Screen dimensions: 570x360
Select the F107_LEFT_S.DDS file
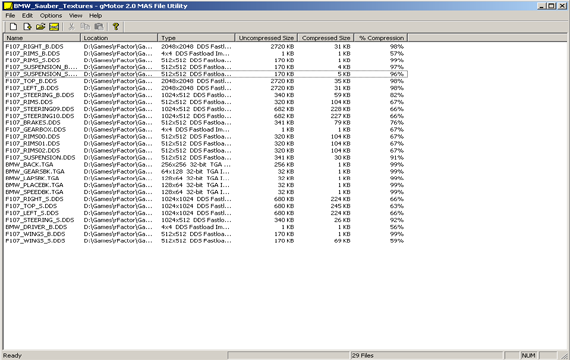click(x=32, y=213)
